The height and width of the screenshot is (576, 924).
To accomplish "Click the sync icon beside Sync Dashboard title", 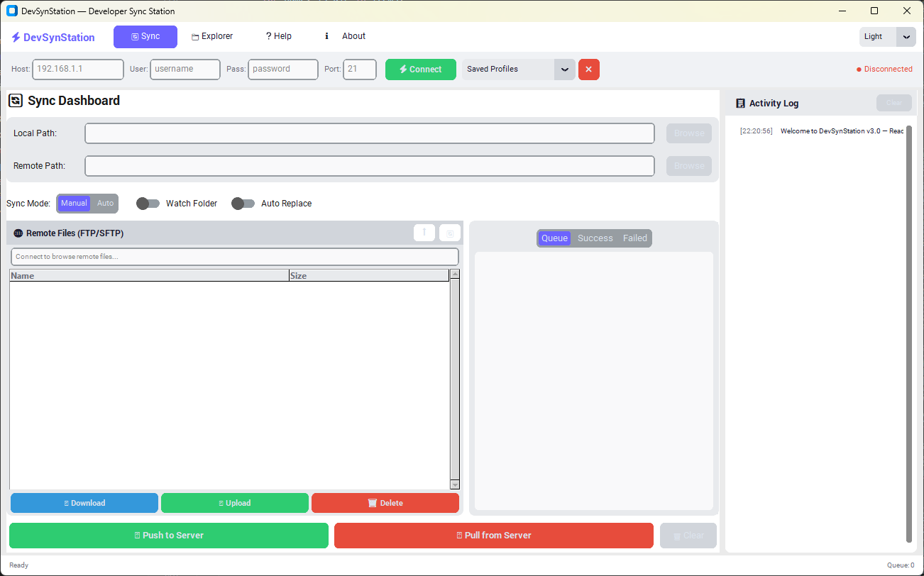I will (x=16, y=101).
